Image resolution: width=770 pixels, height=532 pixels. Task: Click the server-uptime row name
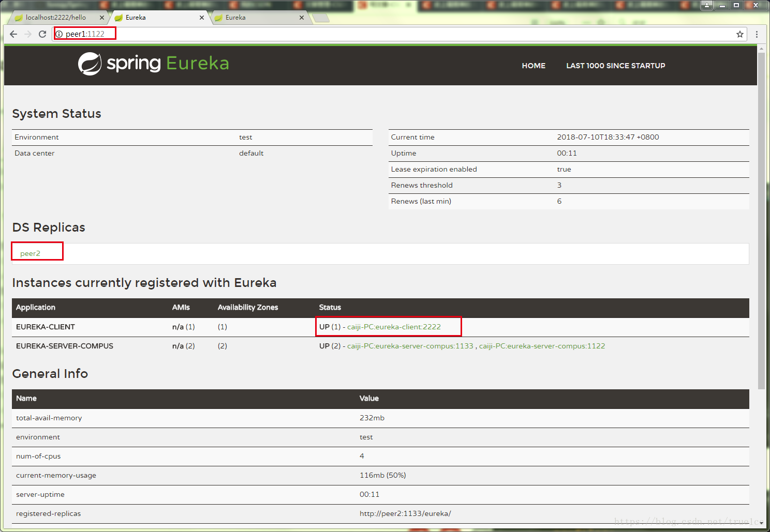coord(40,494)
